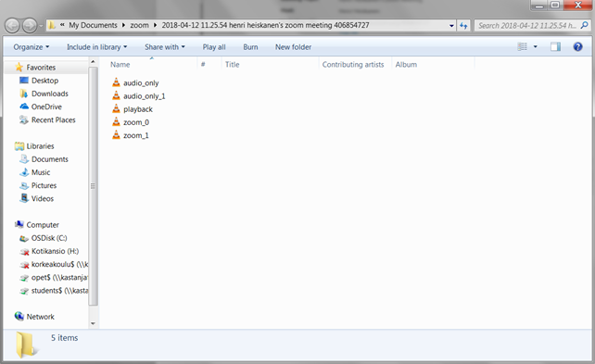Screen dimensions: 595x364
Task: Create a New folder from toolbar
Action: coord(293,47)
